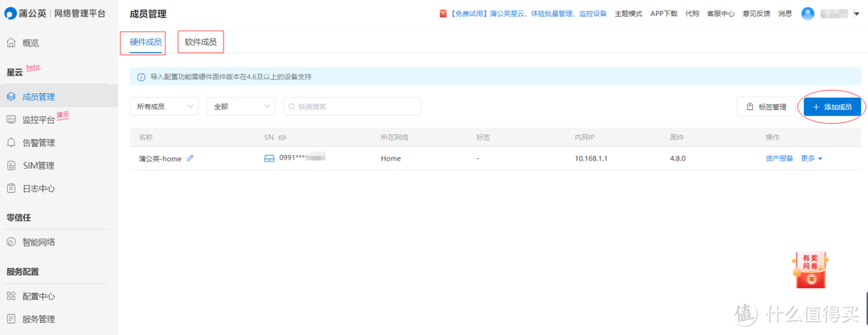This screenshot has height=335, width=868.
Task: Expand the account dropdown arrow
Action: coord(856,14)
